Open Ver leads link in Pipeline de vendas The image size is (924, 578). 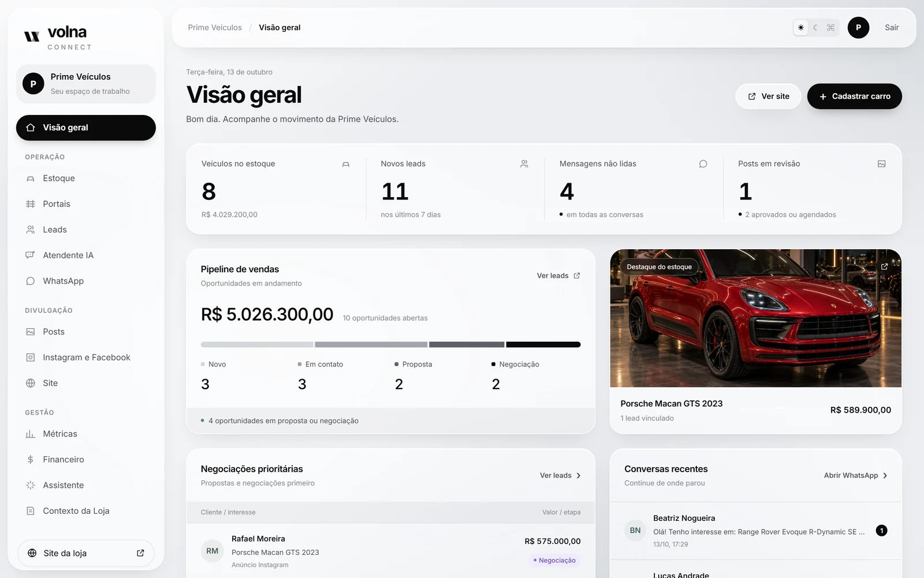click(558, 276)
